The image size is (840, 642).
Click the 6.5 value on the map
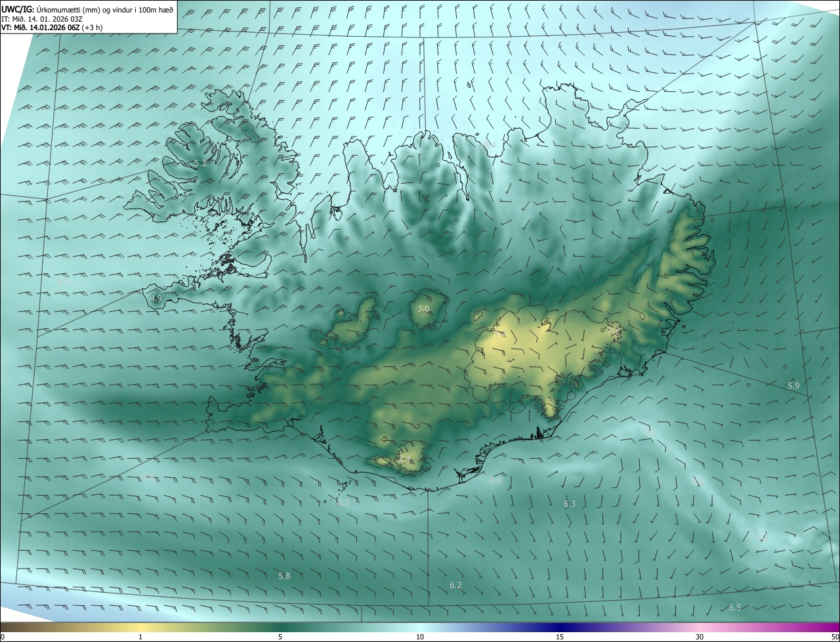(735, 607)
